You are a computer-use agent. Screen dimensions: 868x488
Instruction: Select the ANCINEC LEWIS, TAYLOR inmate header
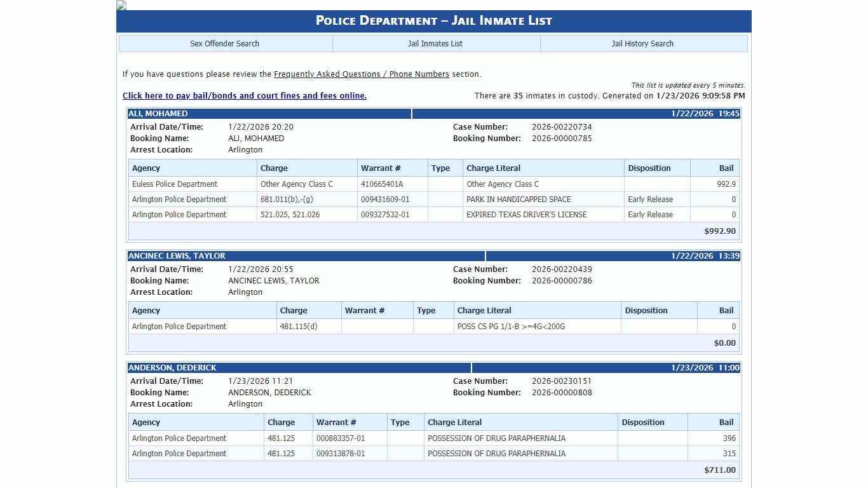pyautogui.click(x=177, y=256)
